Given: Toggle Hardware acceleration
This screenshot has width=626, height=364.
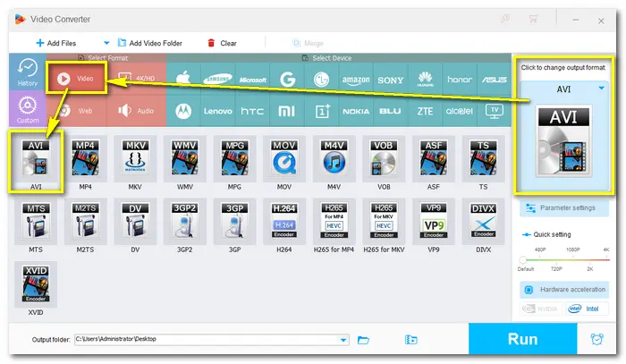Looking at the screenshot, I should pos(564,290).
